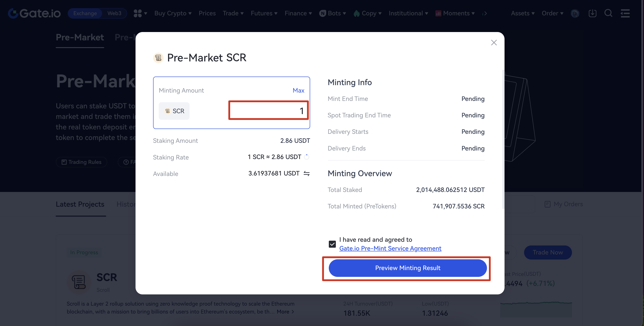Click Preview Minting Result button
Viewport: 644px width, 326px height.
pos(407,268)
